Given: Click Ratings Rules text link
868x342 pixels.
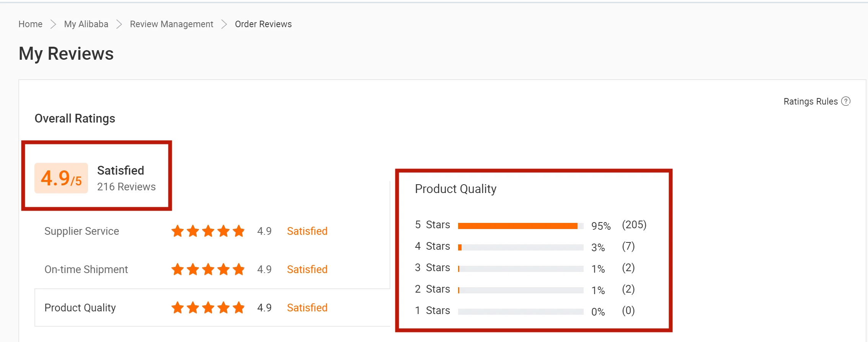Looking at the screenshot, I should pyautogui.click(x=811, y=101).
